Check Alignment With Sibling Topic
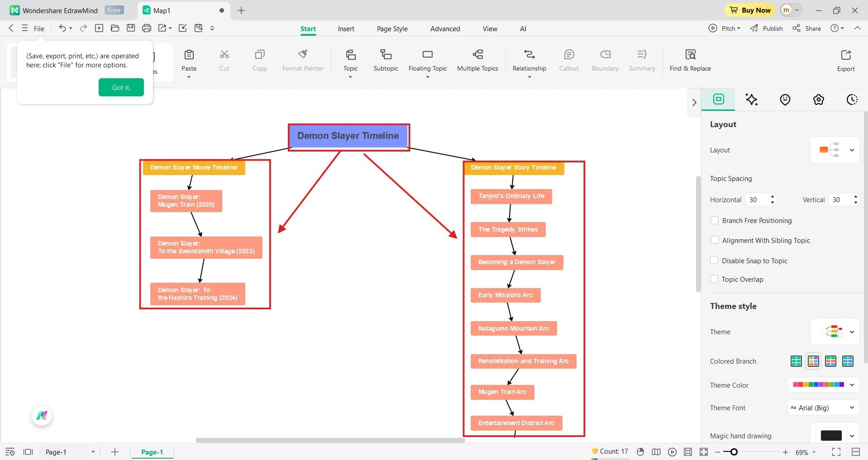Viewport: 868px width, 460px height. 715,240
